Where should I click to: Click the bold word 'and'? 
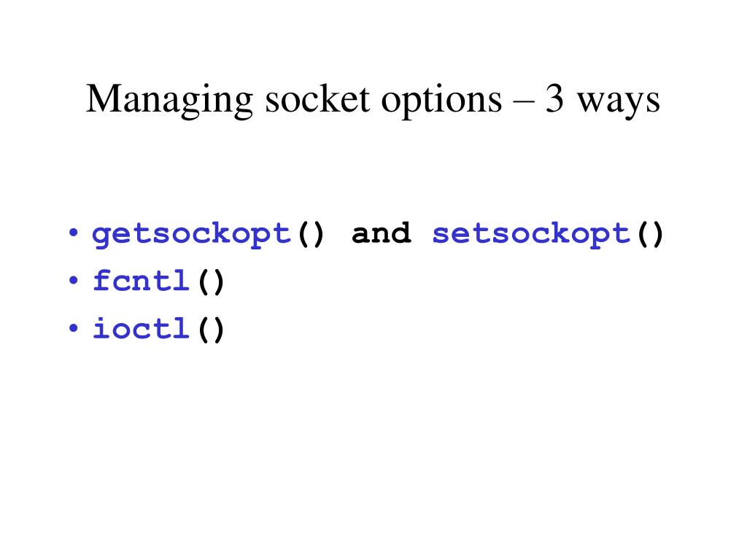382,233
